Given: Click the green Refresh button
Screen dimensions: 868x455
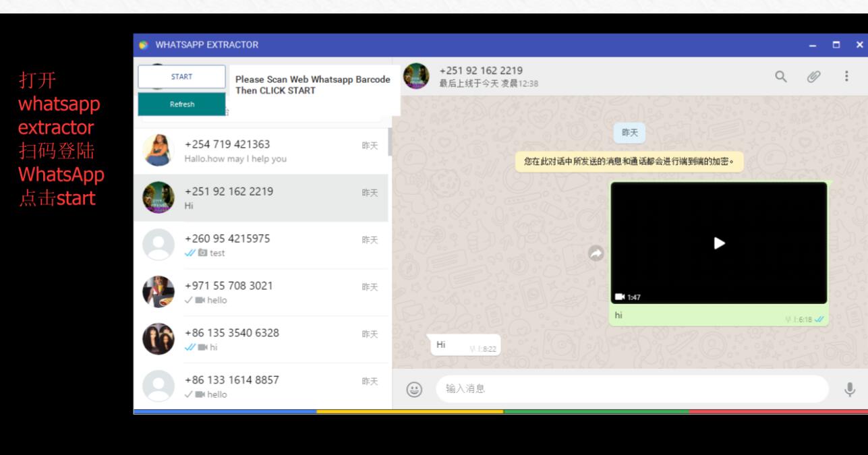Looking at the screenshot, I should tap(181, 104).
